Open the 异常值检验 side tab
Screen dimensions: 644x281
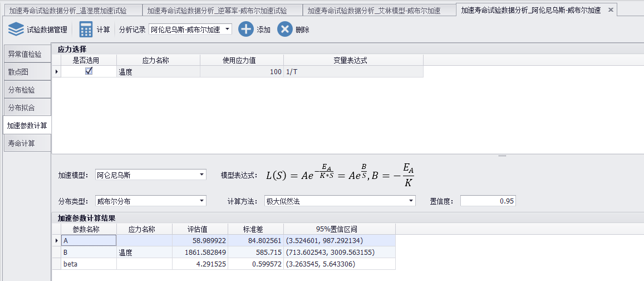tap(27, 54)
